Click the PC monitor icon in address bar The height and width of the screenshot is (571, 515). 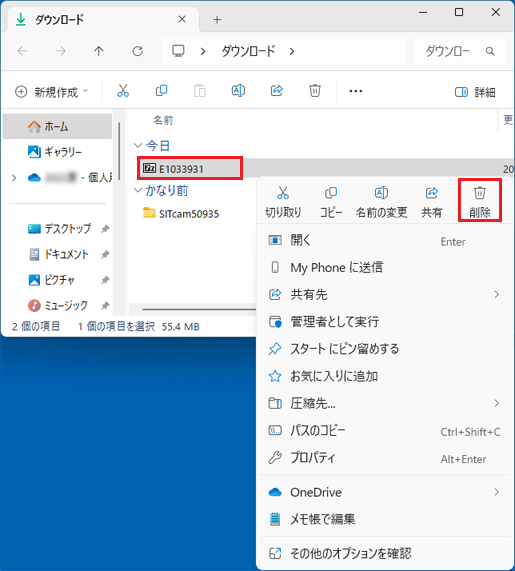click(178, 51)
